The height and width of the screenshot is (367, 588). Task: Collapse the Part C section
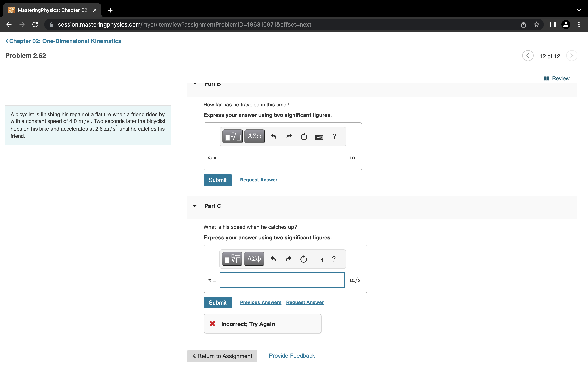[x=195, y=206]
